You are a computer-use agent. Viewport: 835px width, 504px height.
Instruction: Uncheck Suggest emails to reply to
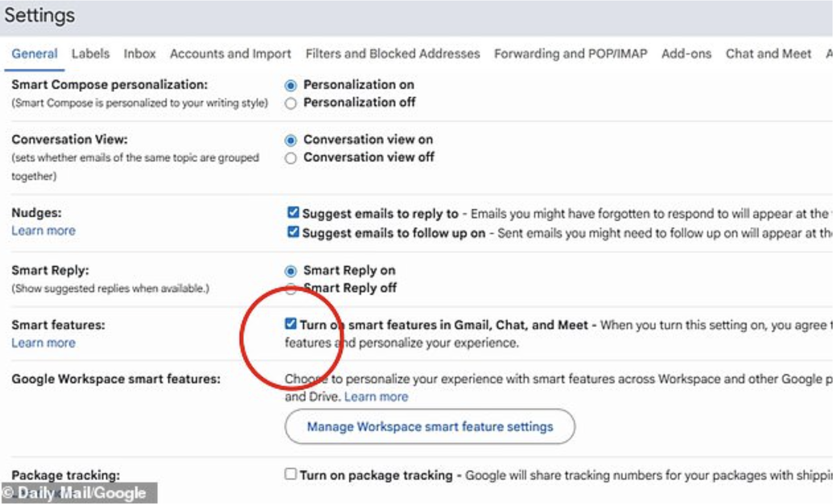click(293, 212)
